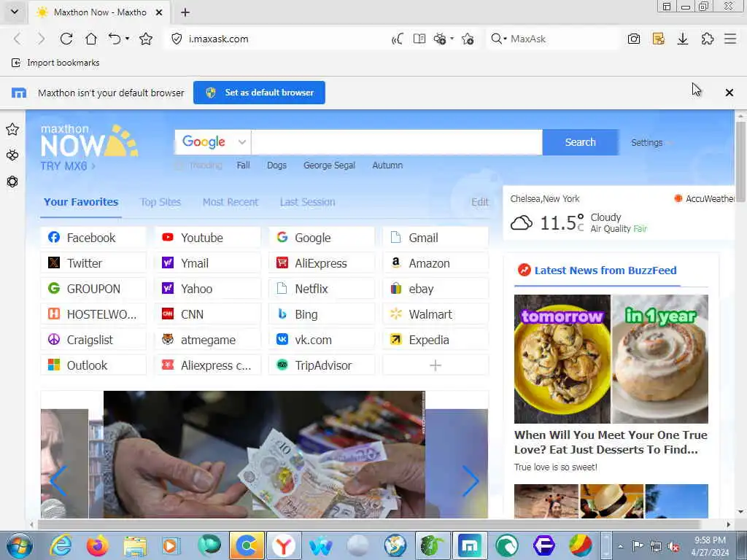Click trending term George Segal
747x560 pixels.
[x=329, y=166]
